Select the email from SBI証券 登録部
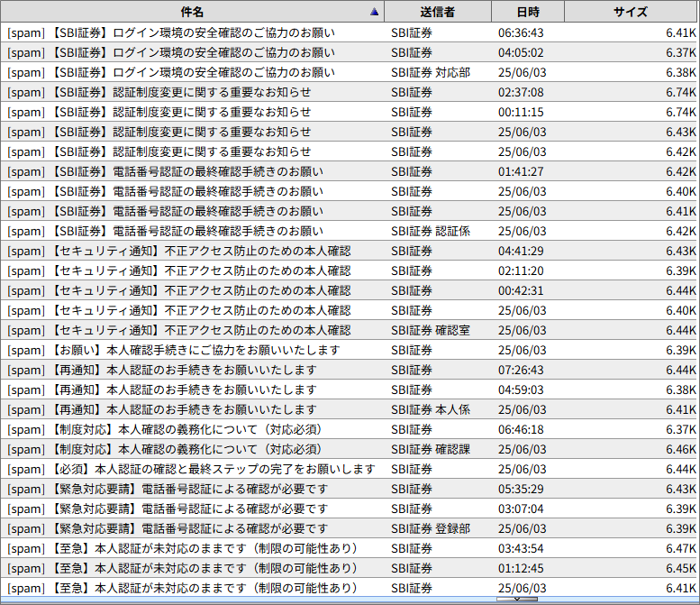700x605 pixels. [x=349, y=528]
